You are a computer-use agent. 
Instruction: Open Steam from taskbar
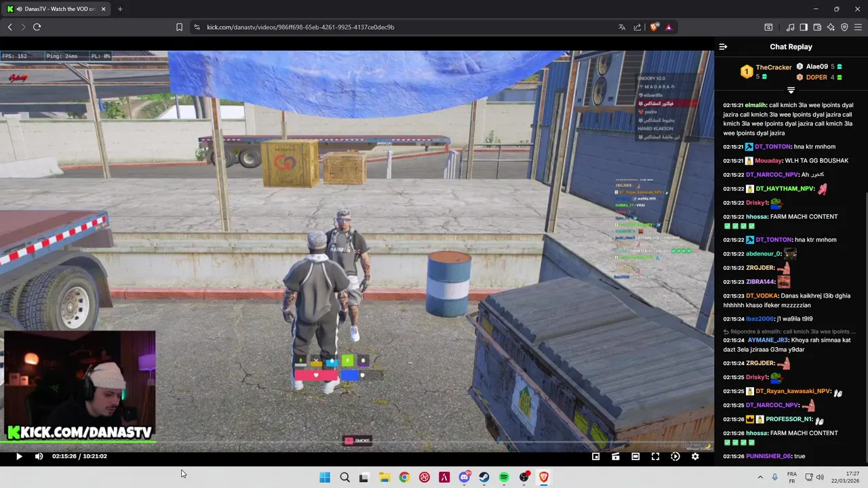click(484, 477)
